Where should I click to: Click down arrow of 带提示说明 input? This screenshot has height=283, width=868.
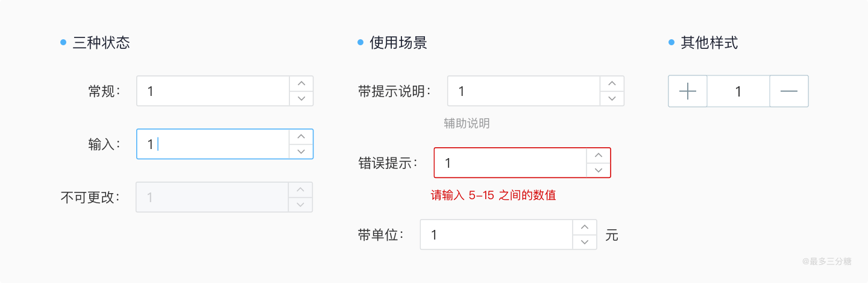click(x=612, y=98)
